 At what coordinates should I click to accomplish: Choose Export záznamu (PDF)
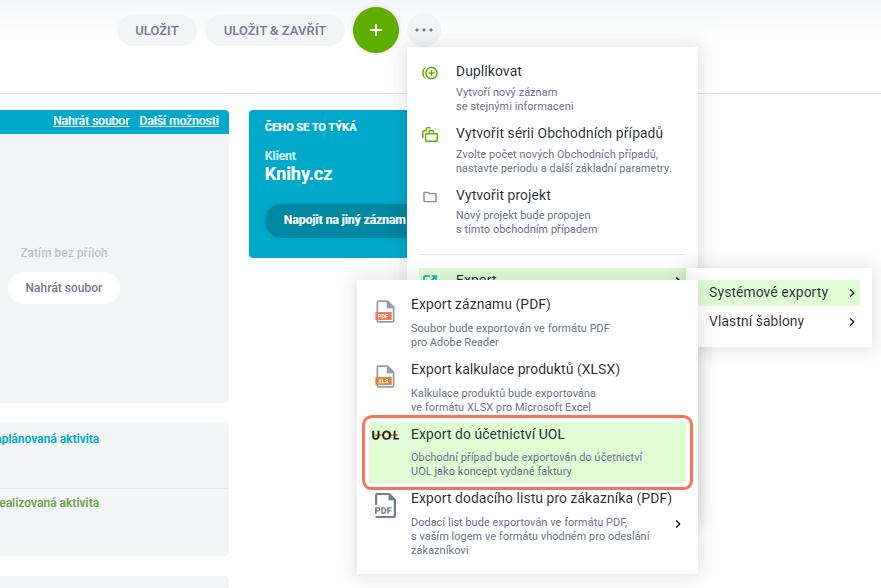527,322
